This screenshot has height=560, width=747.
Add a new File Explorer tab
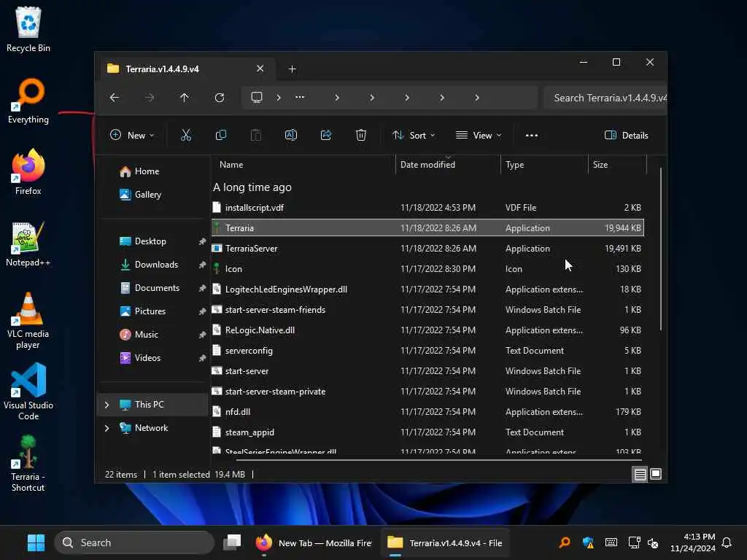tap(293, 69)
